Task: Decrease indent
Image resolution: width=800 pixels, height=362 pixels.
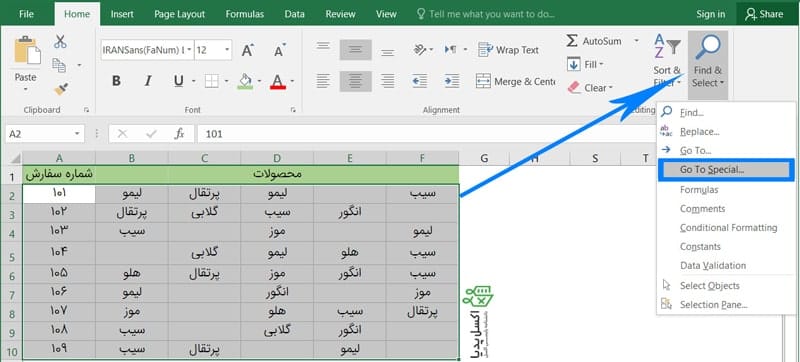Action: tap(419, 81)
